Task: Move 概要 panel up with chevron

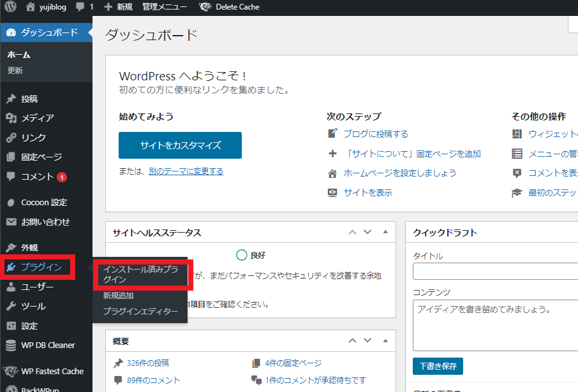Action: point(352,340)
